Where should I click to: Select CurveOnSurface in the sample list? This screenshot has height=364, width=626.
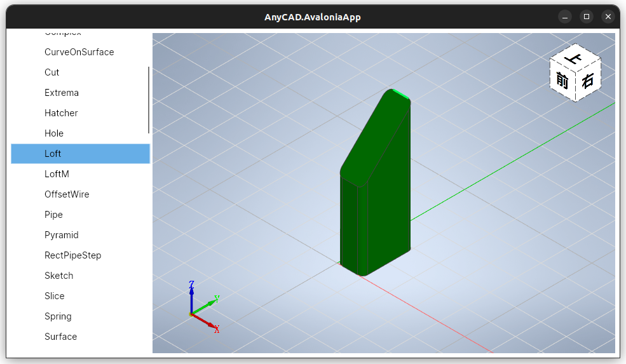click(80, 52)
